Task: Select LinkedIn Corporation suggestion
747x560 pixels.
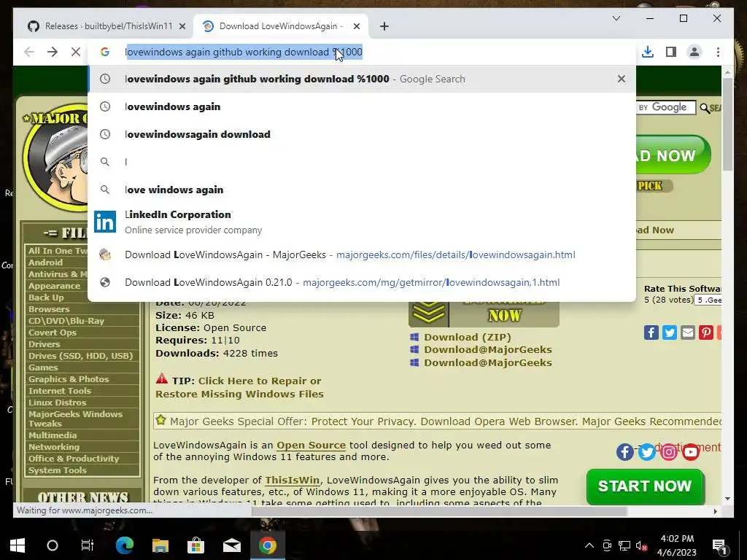Action: click(362, 222)
